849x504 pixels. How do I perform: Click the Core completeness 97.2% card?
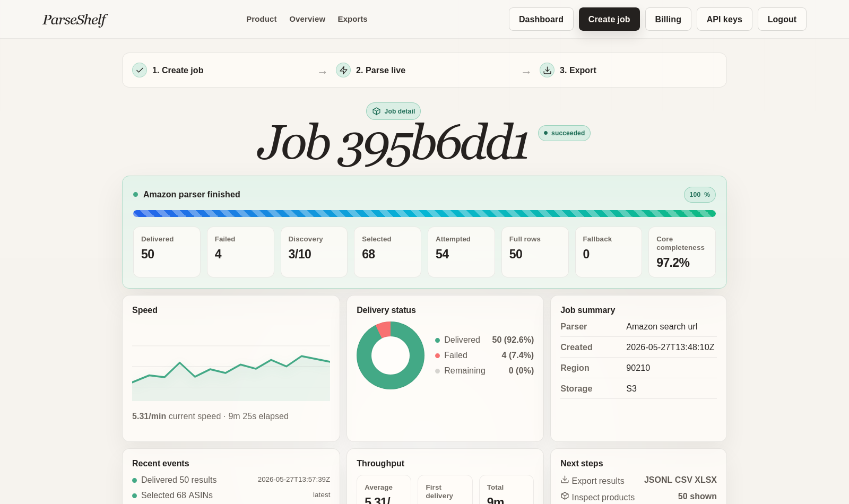(682, 252)
